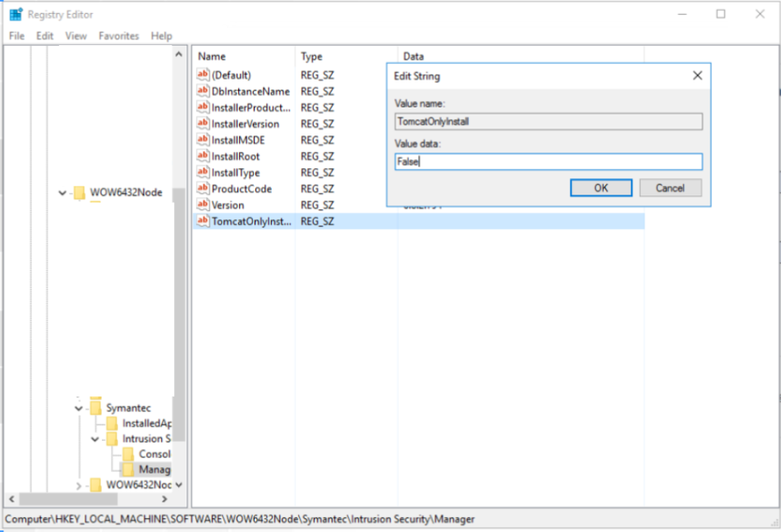Click the tree pane scroll right arrow
Image resolution: width=781 pixels, height=532 pixels.
tap(164, 498)
